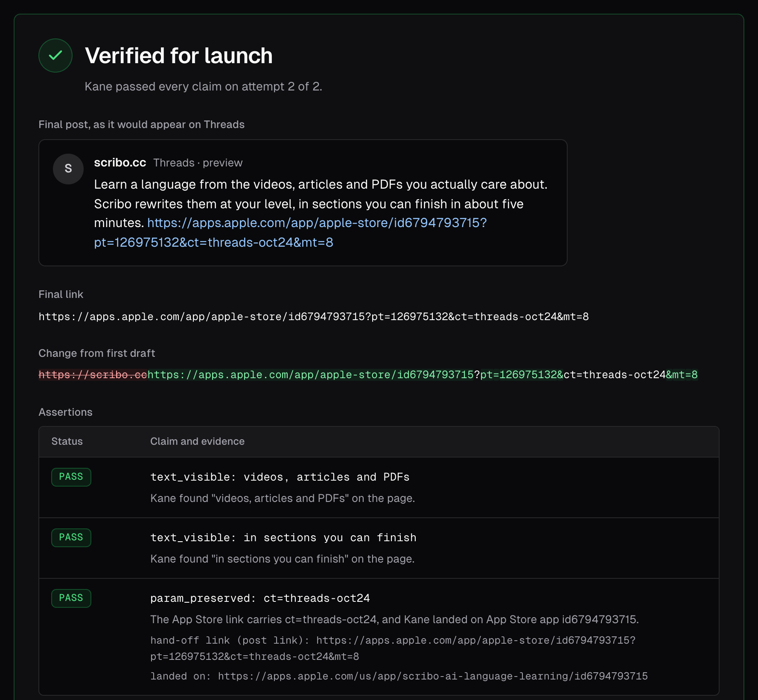758x700 pixels.
Task: Click the evidence 'Kane found "videos, articles and PDFs"'
Action: tap(283, 499)
